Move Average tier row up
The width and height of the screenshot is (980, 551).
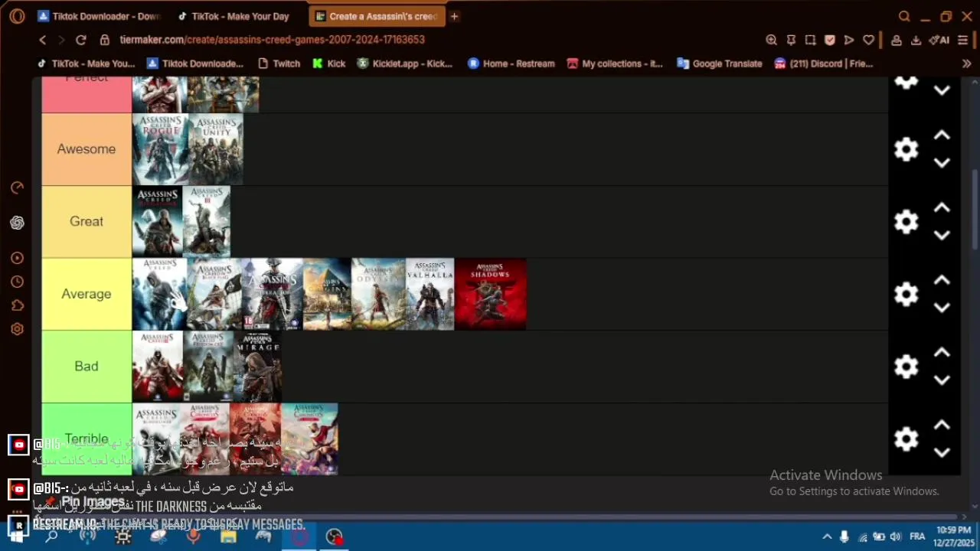942,280
